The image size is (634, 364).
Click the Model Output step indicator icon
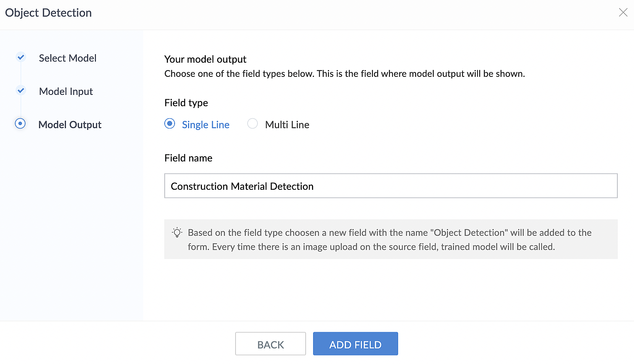click(20, 124)
